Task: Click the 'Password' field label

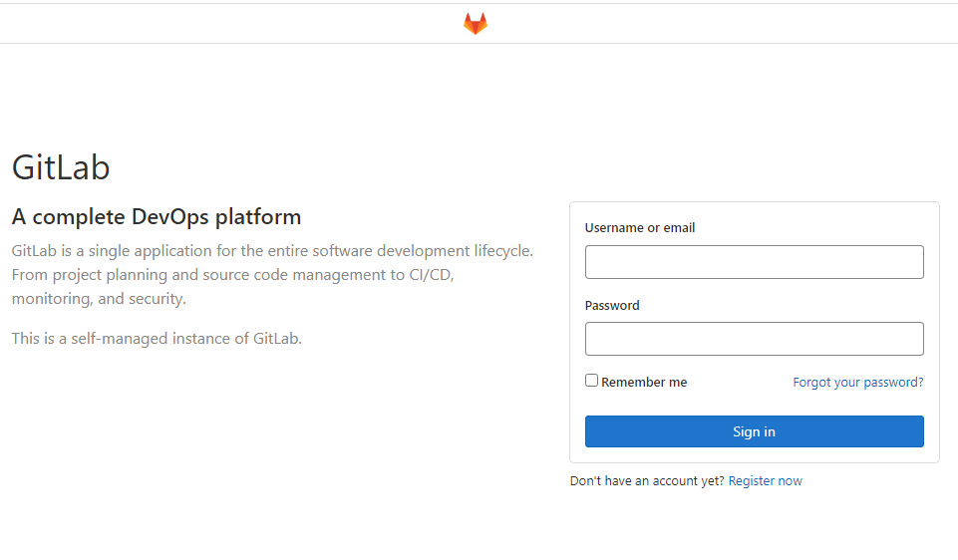Action: point(612,305)
